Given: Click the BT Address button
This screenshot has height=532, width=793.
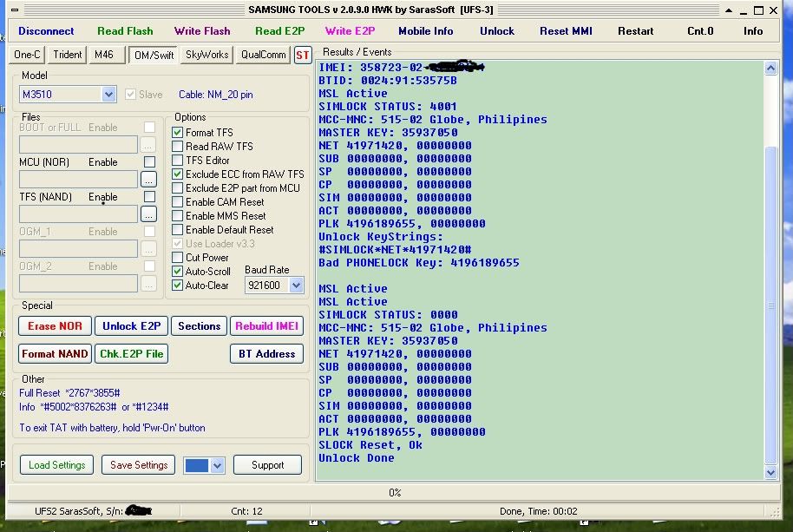Looking at the screenshot, I should 266,354.
